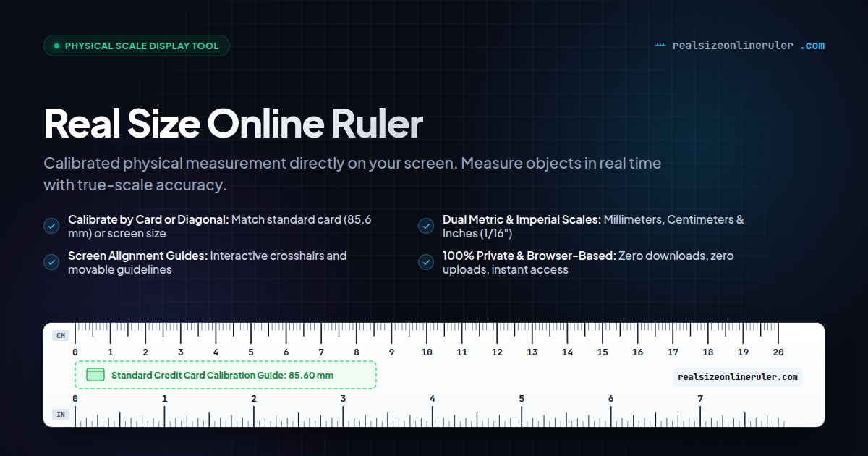Click the checkmark beside Dual Metric & Imperial
This screenshot has width=868, height=456.
[x=426, y=226]
